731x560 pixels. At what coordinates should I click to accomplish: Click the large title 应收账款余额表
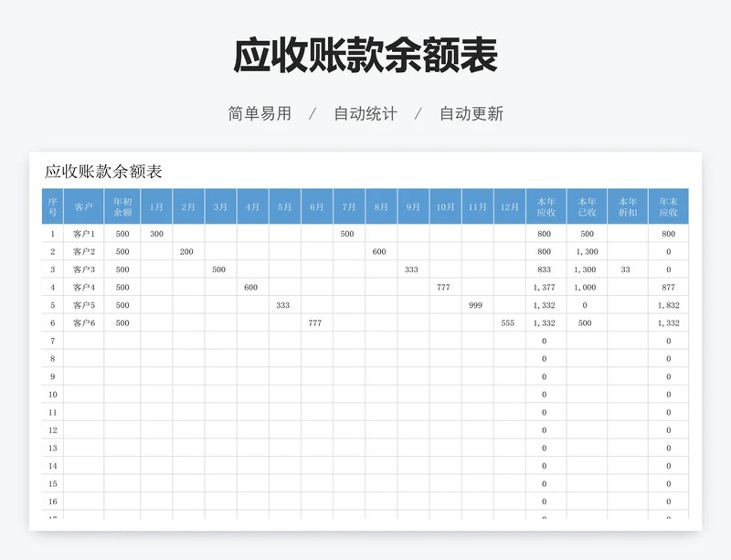(x=365, y=56)
